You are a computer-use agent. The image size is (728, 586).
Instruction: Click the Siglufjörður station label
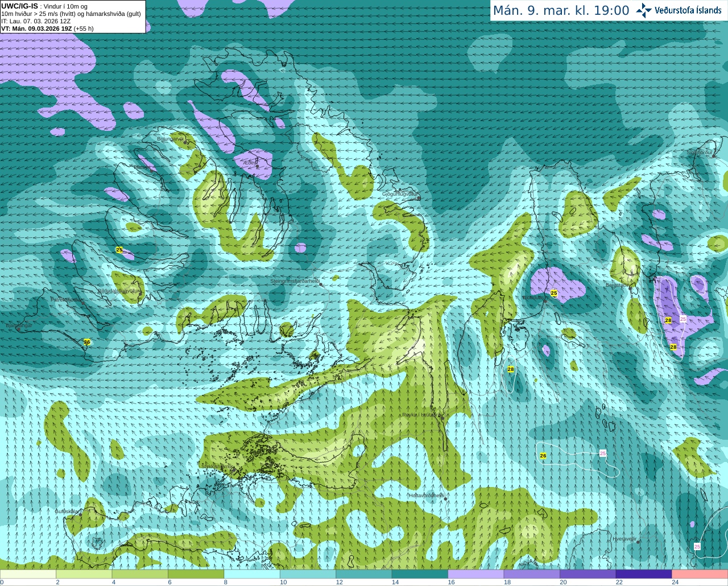(x=699, y=152)
